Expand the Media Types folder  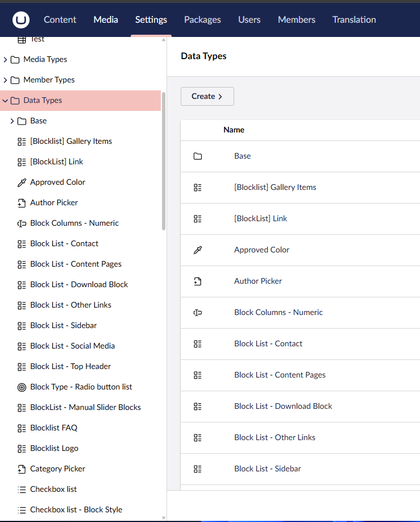pos(5,59)
